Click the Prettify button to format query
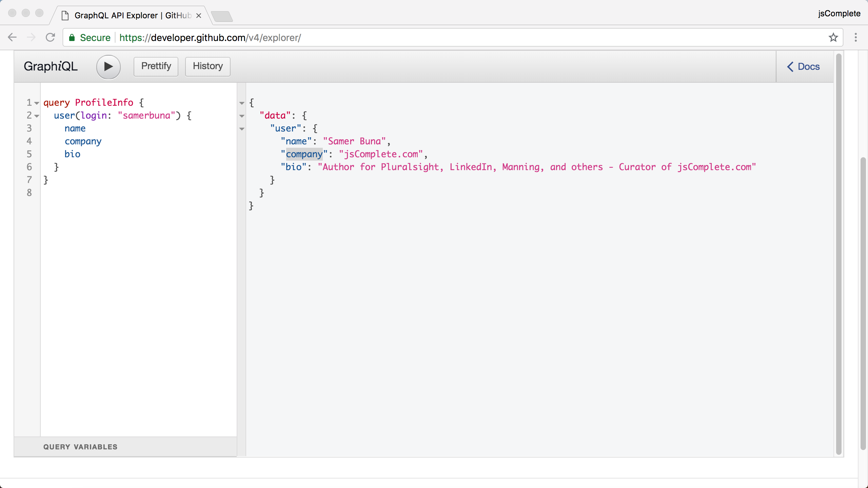This screenshot has width=868, height=488. point(156,66)
